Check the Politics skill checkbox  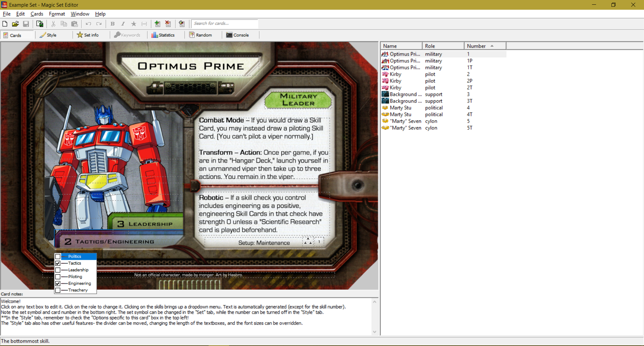pyautogui.click(x=58, y=256)
